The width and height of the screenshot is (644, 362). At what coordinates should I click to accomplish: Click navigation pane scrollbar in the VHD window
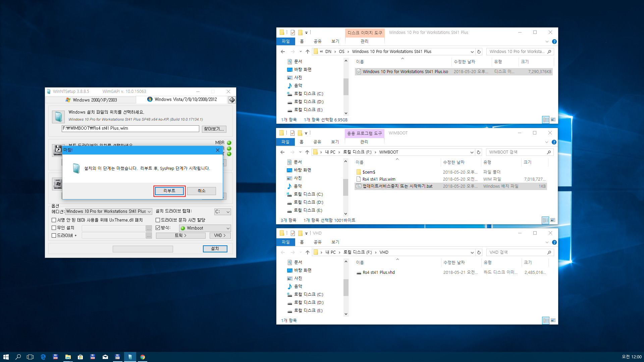[x=346, y=288]
